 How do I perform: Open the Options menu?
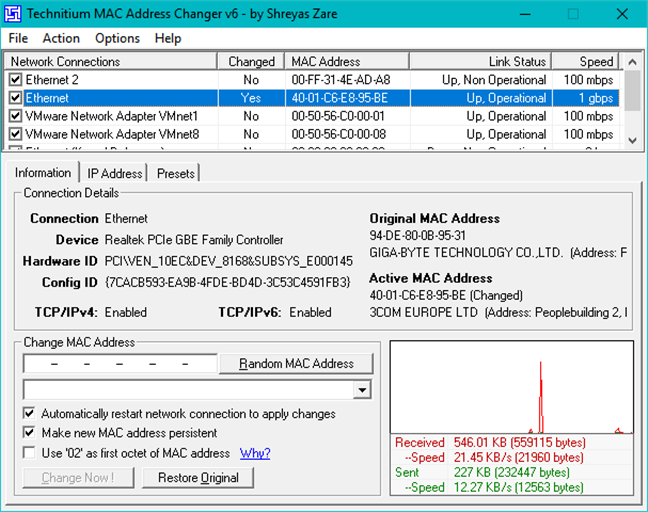pyautogui.click(x=117, y=38)
